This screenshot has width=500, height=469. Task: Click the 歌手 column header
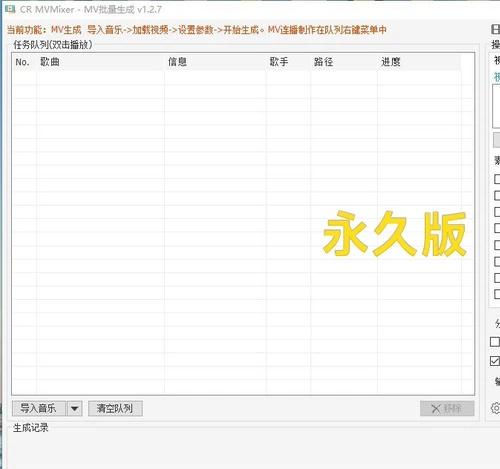[x=288, y=62]
